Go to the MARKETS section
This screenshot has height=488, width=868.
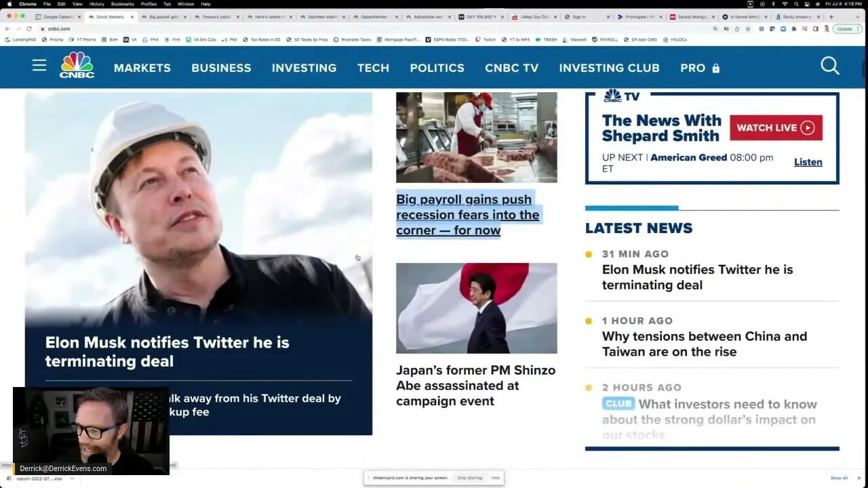click(142, 68)
